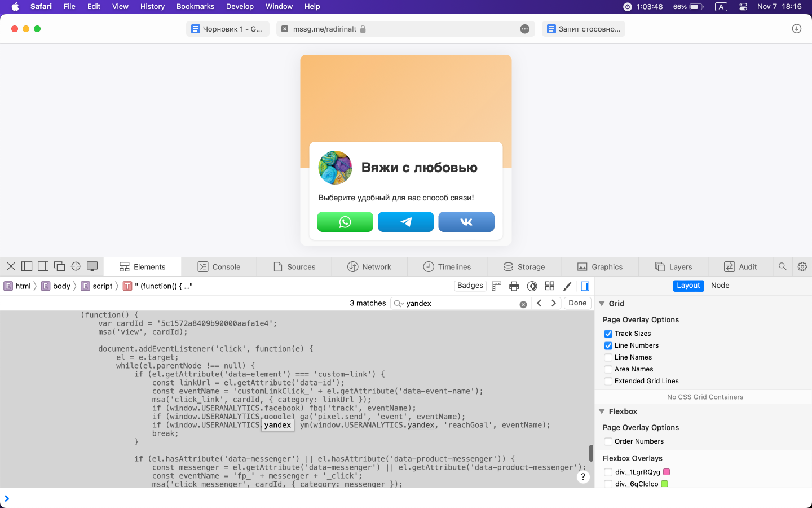The image size is (812, 508).
Task: Select the html breadcrumb element
Action: [x=17, y=286]
